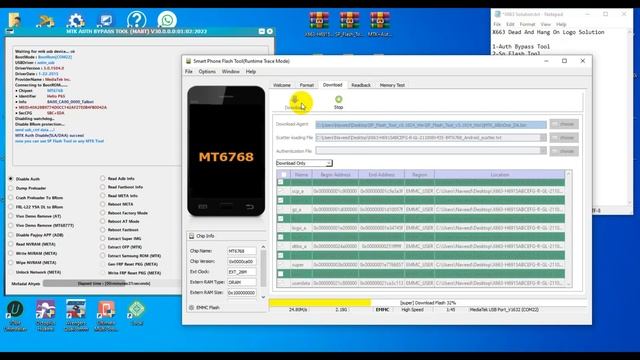Click the green Stop icon in Flash Tool

tap(338, 99)
